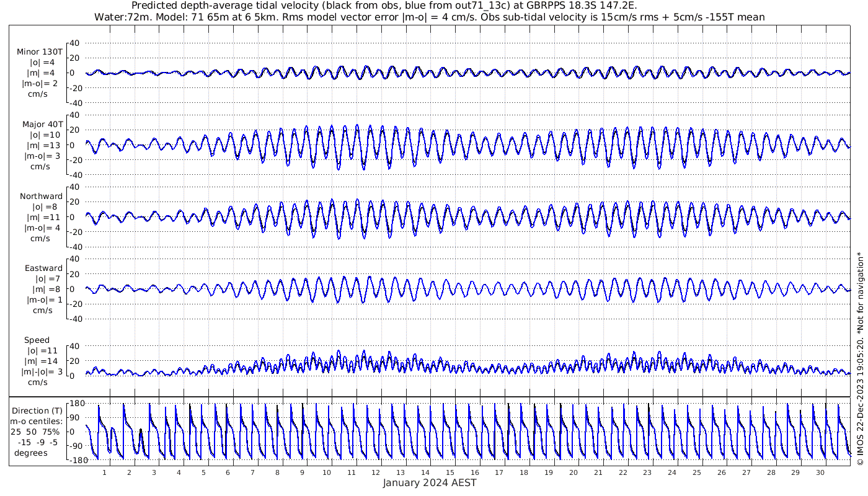
Task: Click '|m-o|= 2' in the Minor panel
Action: pyautogui.click(x=40, y=84)
